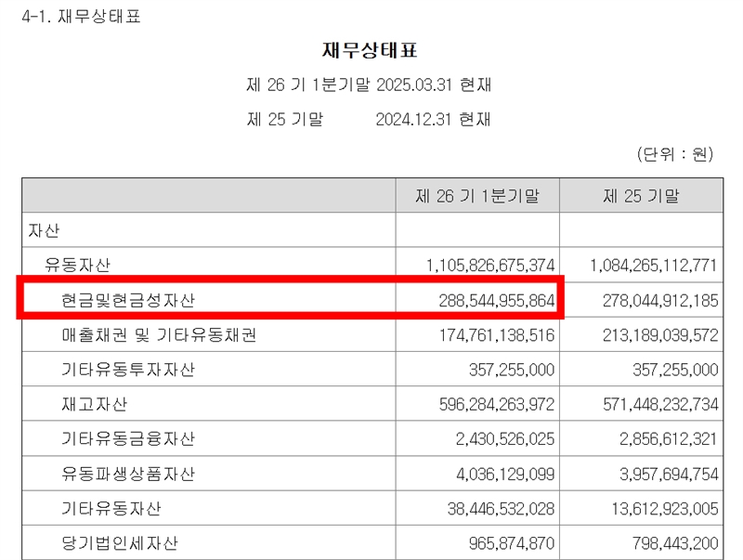Click value 798,443,200
743x560 pixels.
[x=676, y=543]
